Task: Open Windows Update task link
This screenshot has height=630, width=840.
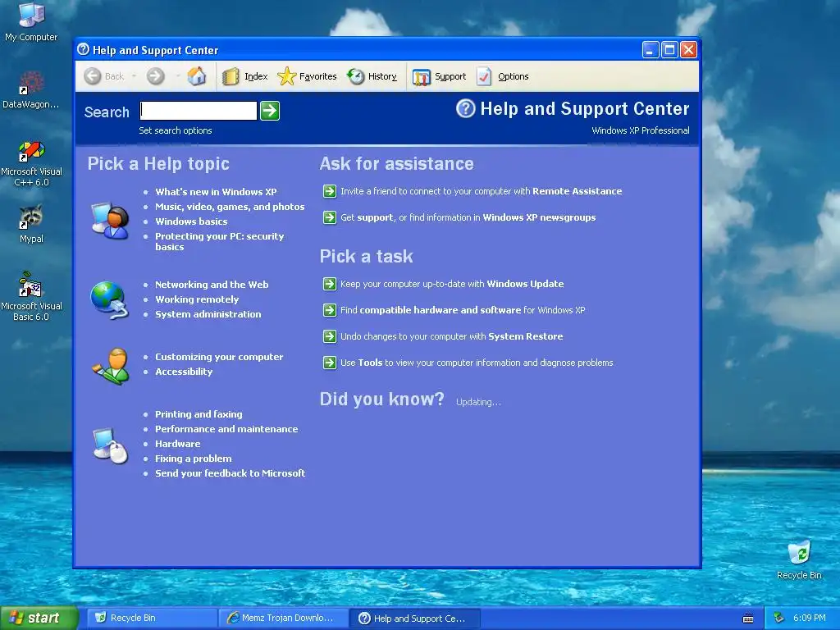Action: coord(452,284)
